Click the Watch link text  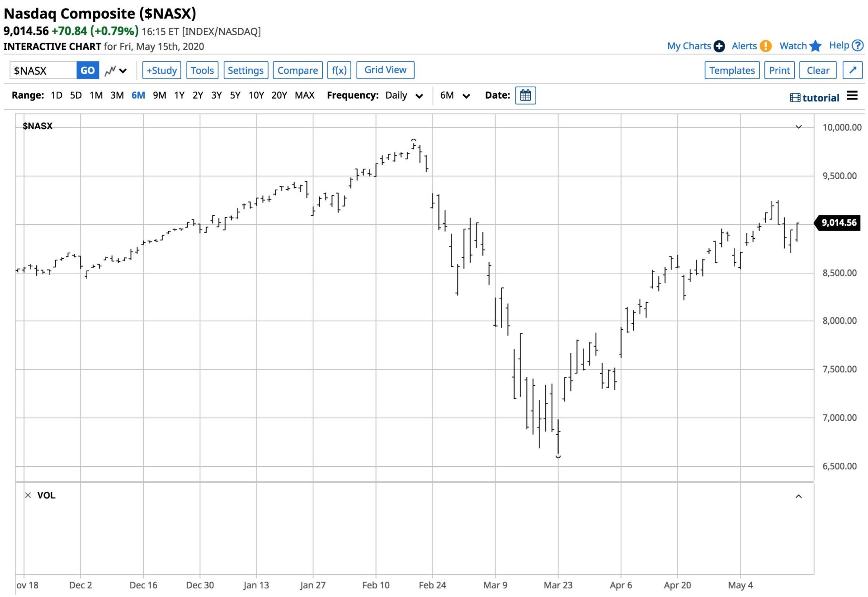click(x=793, y=46)
